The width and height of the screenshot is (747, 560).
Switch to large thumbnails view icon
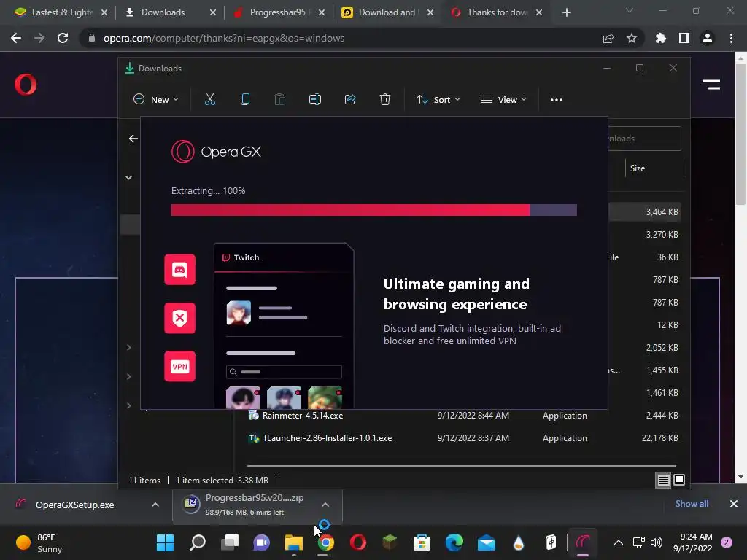click(679, 480)
